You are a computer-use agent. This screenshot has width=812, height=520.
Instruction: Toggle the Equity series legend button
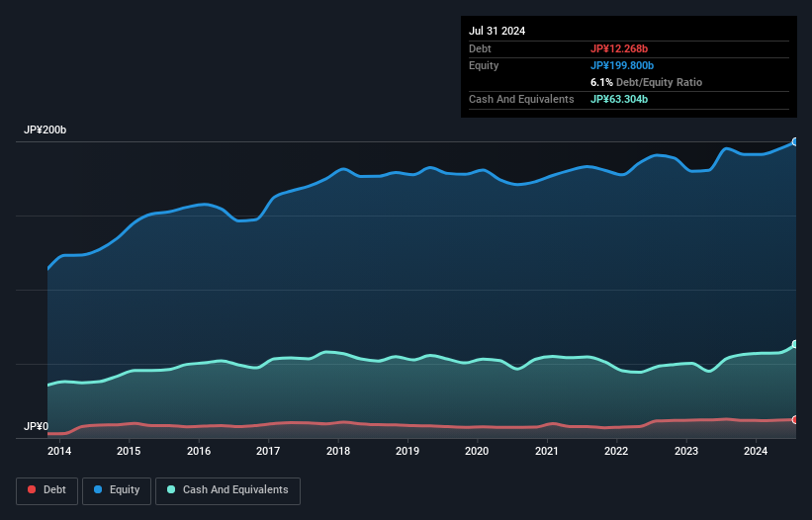coord(117,490)
